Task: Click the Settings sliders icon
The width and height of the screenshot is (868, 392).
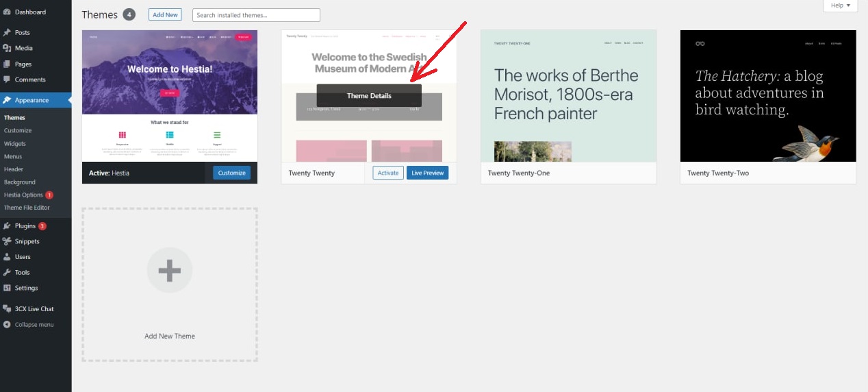Action: tap(7, 288)
